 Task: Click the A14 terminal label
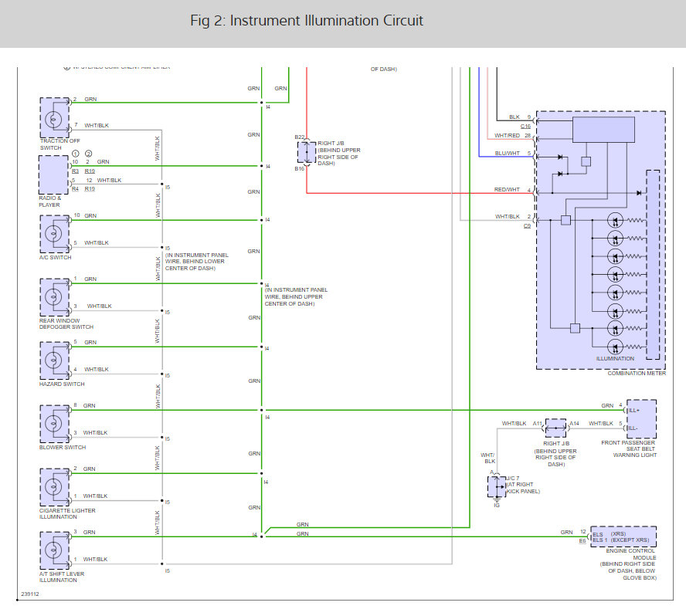[574, 423]
